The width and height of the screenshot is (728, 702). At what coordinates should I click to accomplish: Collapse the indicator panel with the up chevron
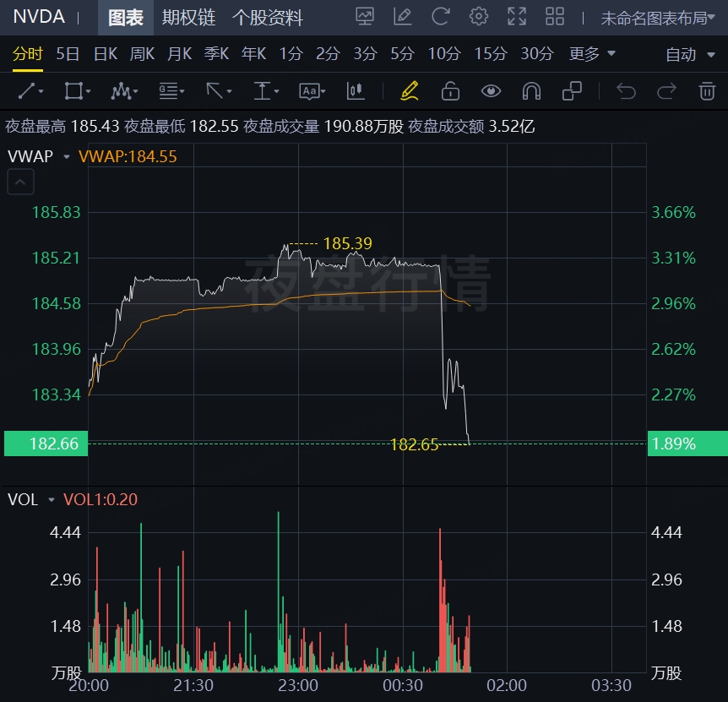pyautogui.click(x=20, y=182)
